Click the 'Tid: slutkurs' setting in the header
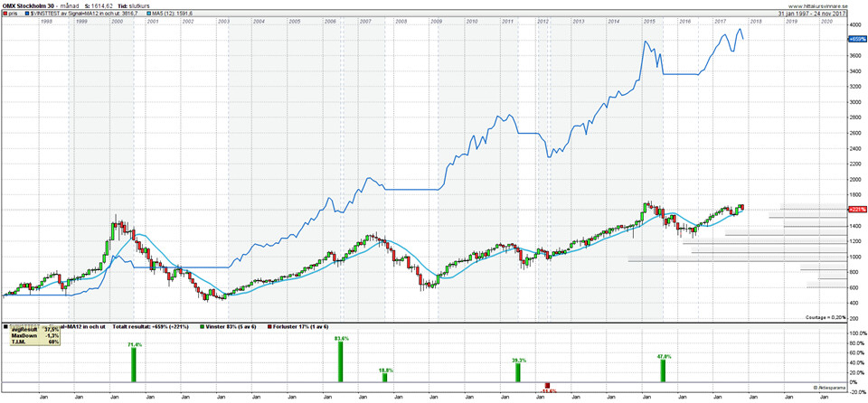Image resolution: width=868 pixels, height=403 pixels. 137,5
